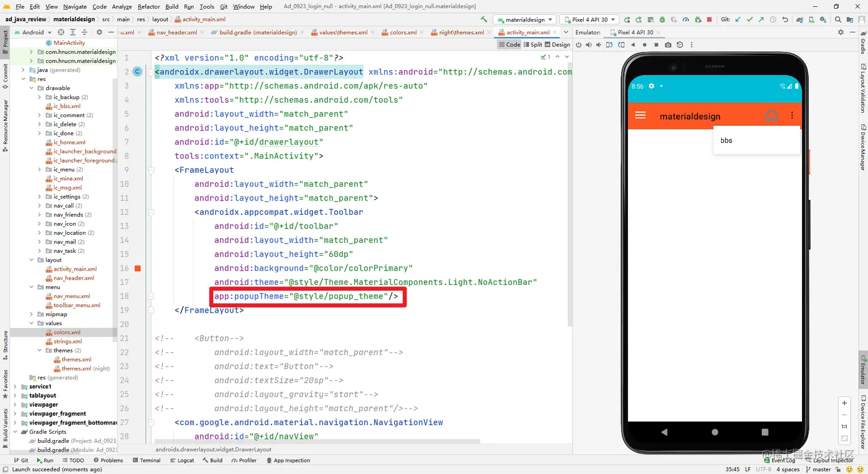Open the Problems tool window
The width and height of the screenshot is (868, 474).
pyautogui.click(x=108, y=460)
